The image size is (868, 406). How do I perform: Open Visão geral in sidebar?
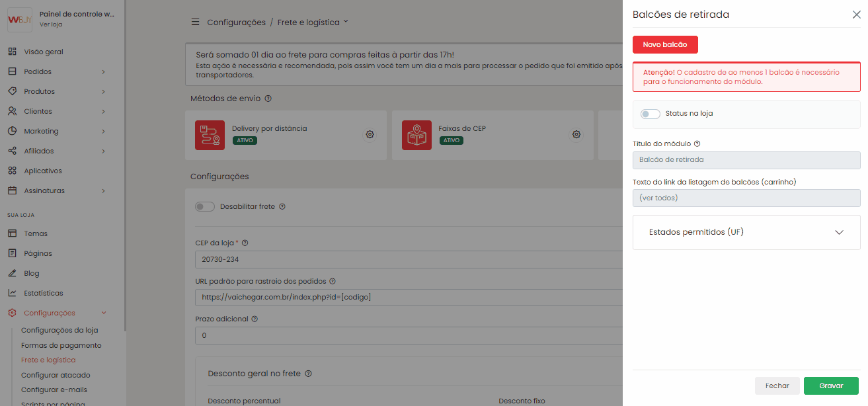pos(44,52)
